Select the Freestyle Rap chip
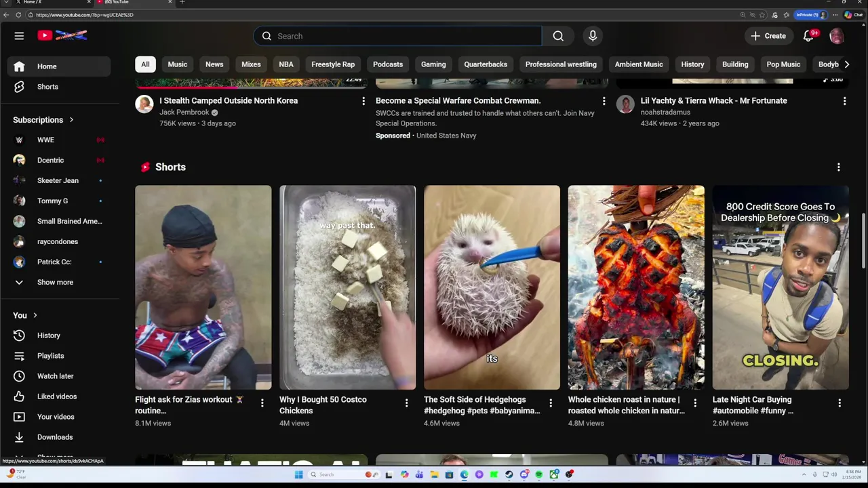The height and width of the screenshot is (488, 868). (x=333, y=64)
